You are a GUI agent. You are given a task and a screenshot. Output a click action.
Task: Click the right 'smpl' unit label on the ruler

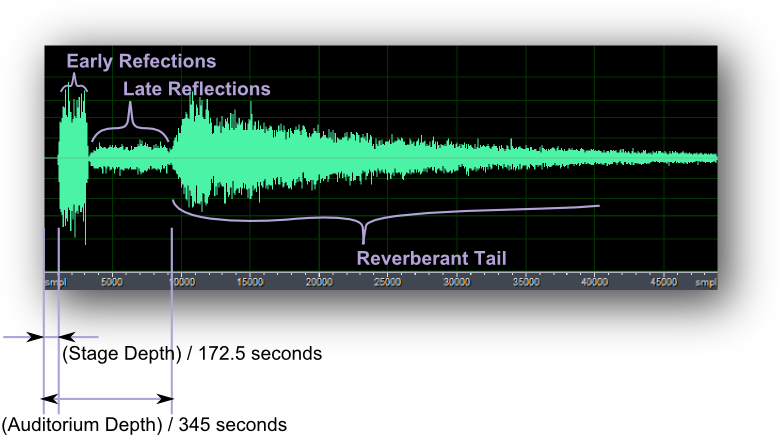click(706, 282)
